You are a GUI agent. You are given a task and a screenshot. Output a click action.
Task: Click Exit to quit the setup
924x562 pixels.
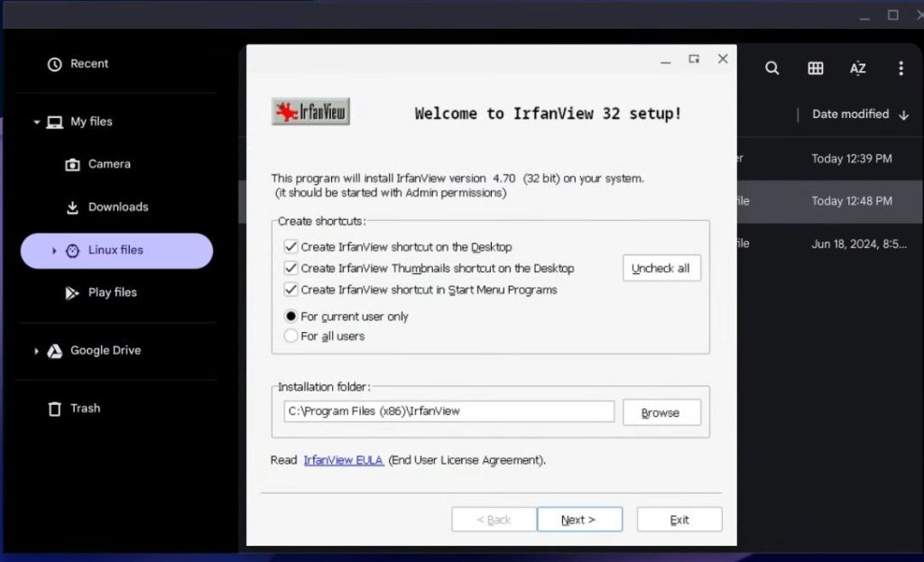(679, 520)
